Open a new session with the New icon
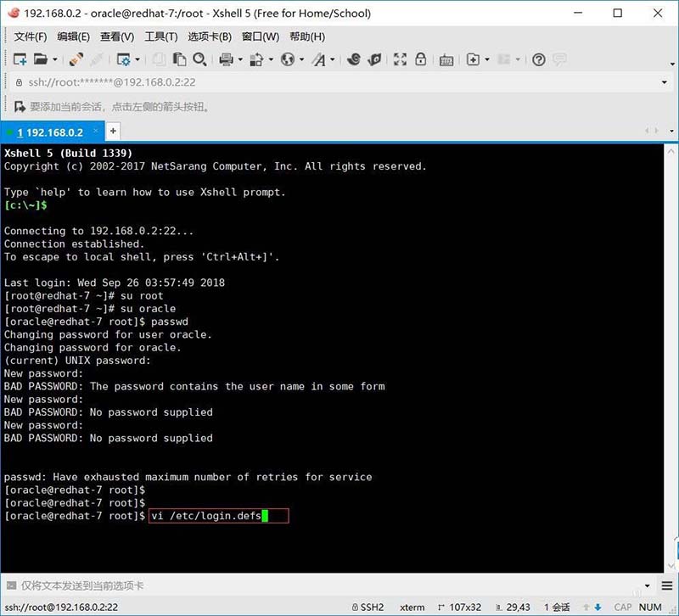 pos(19,60)
